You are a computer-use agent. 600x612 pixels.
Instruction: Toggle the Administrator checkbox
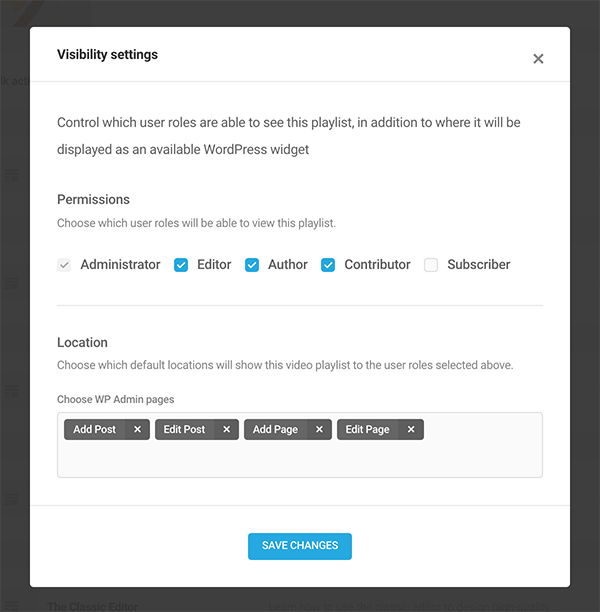coord(64,265)
